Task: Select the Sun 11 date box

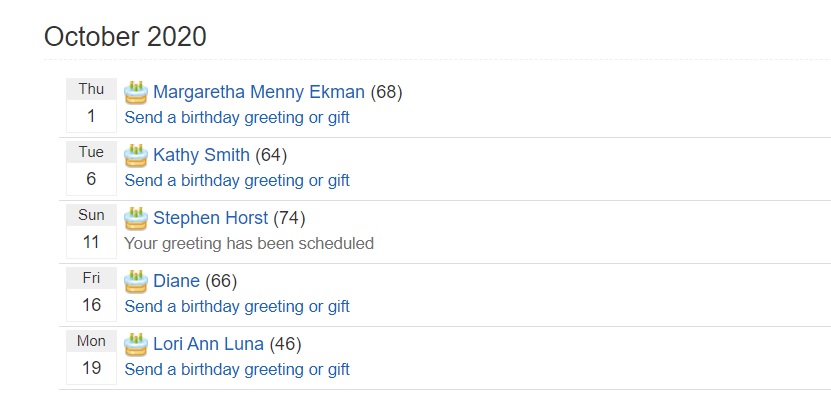Action: (91, 230)
